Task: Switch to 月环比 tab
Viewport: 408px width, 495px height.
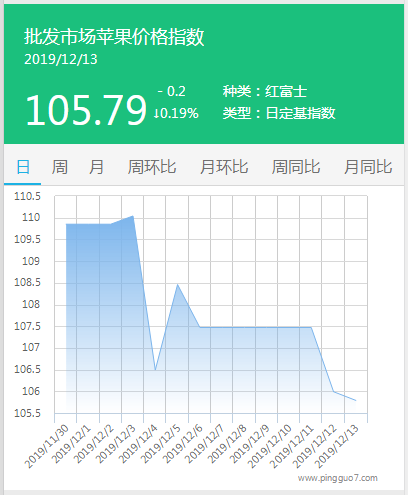Action: (x=224, y=167)
